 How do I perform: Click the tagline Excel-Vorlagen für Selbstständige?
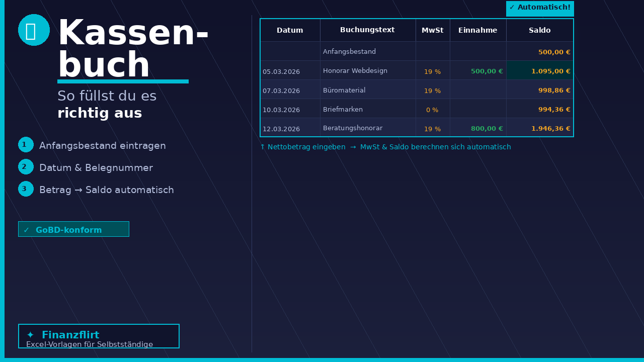(90, 344)
